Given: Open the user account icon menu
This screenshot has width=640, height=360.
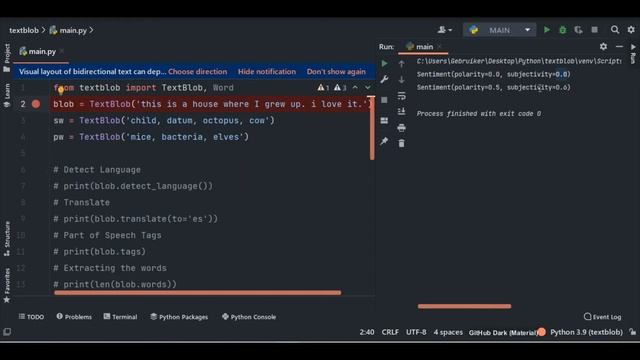Looking at the screenshot, I should [444, 30].
